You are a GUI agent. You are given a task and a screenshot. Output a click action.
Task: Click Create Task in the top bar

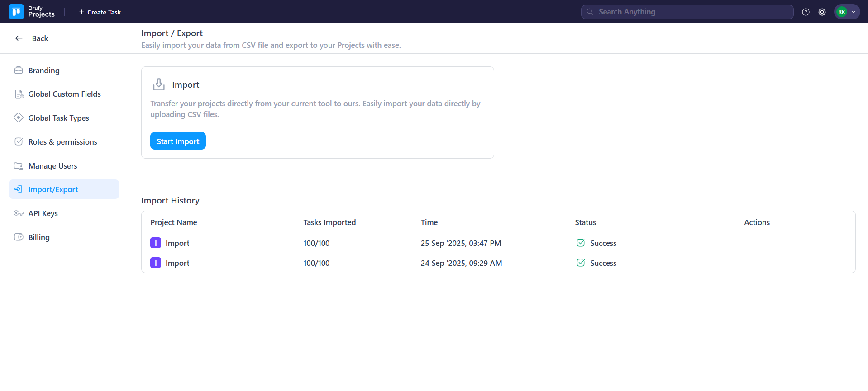[x=100, y=12]
